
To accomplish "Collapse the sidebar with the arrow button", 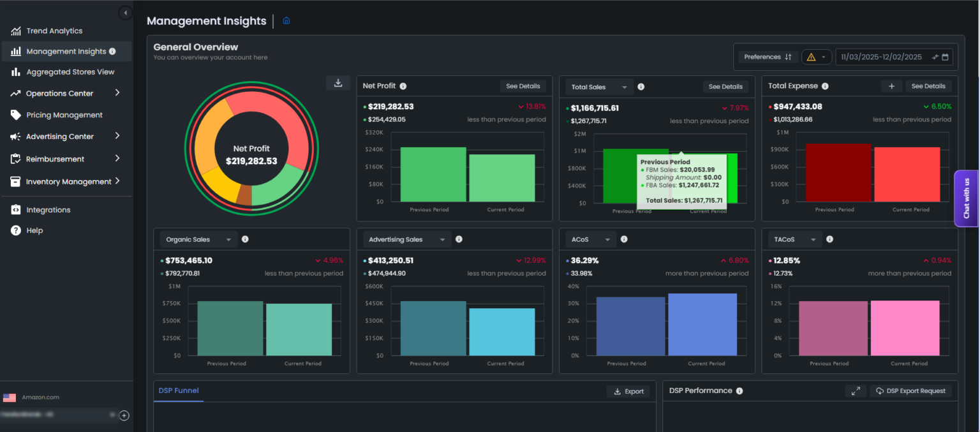I will click(126, 13).
